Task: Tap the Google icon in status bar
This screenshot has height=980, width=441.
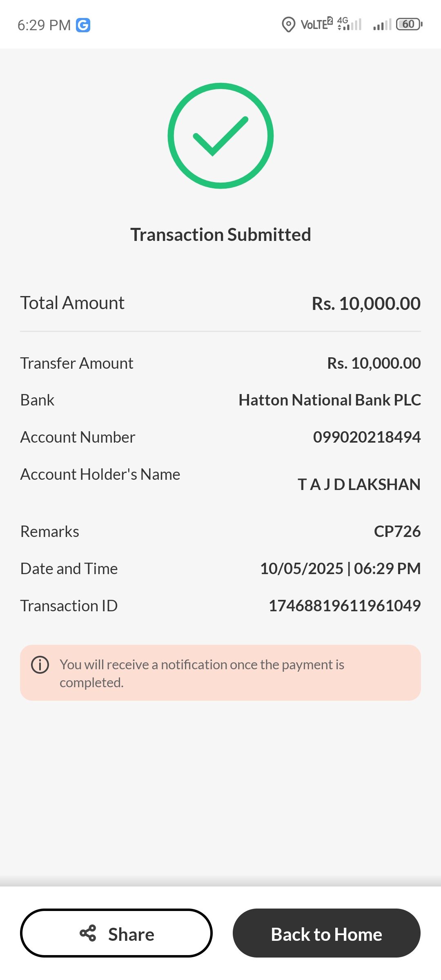Action: click(x=83, y=25)
